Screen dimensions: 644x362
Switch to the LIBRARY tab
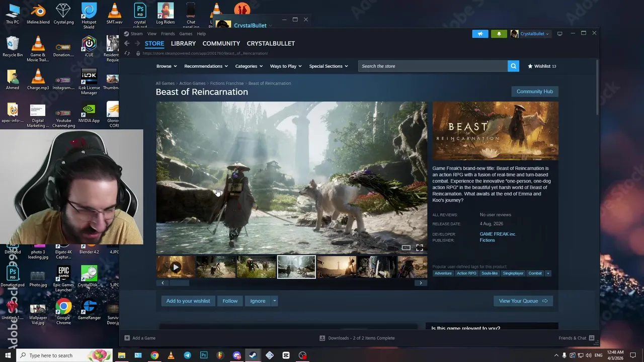(183, 43)
